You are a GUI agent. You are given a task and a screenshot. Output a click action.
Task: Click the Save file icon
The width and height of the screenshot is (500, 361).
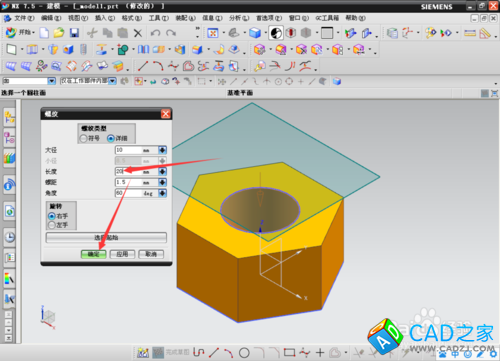pyautogui.click(x=74, y=33)
